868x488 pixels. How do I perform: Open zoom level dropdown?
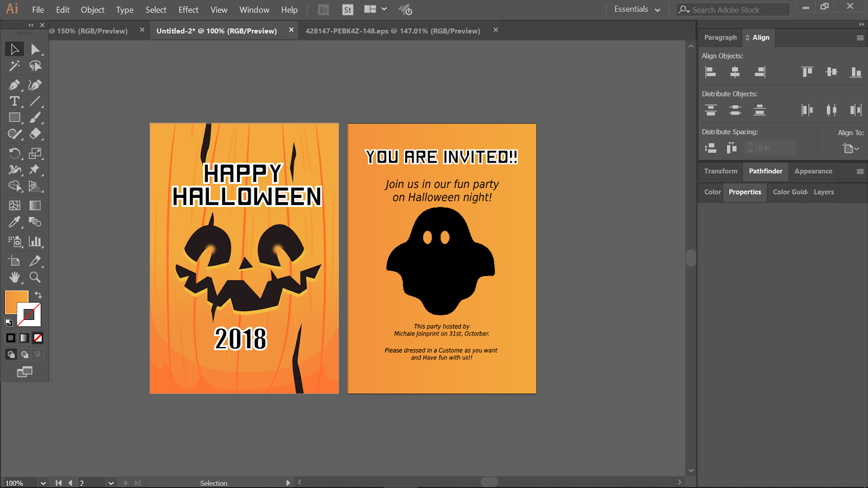pyautogui.click(x=43, y=483)
